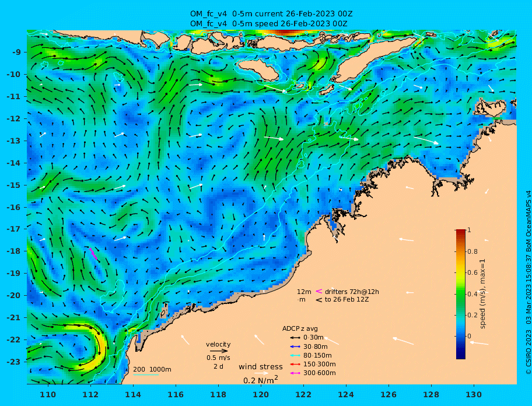Click the green 0.4 level on colorbar
The height and width of the screenshot is (406, 532).
pos(461,294)
